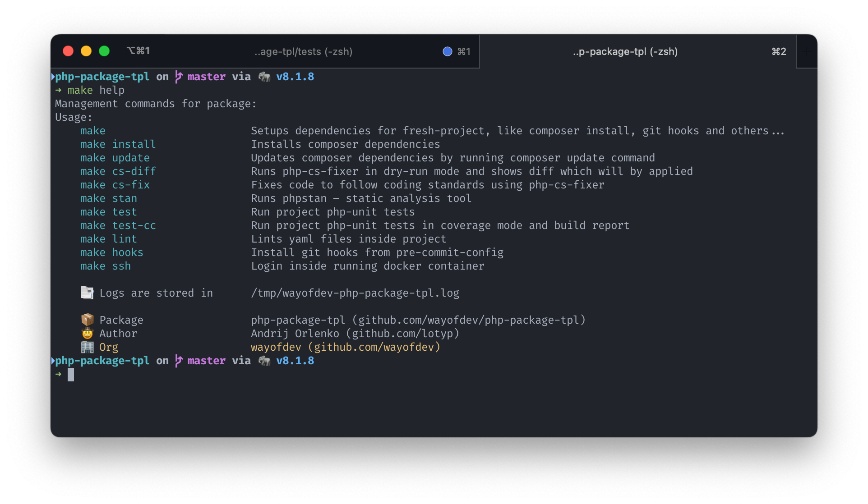This screenshot has height=504, width=868.
Task: Click the 'make test-cc' command text
Action: [118, 225]
